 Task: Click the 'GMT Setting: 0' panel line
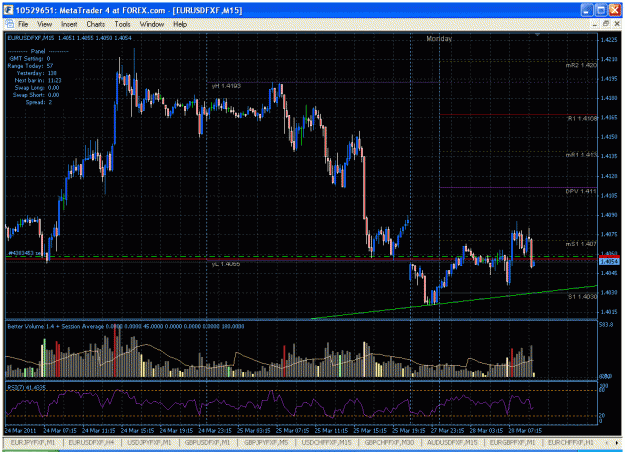click(x=29, y=59)
